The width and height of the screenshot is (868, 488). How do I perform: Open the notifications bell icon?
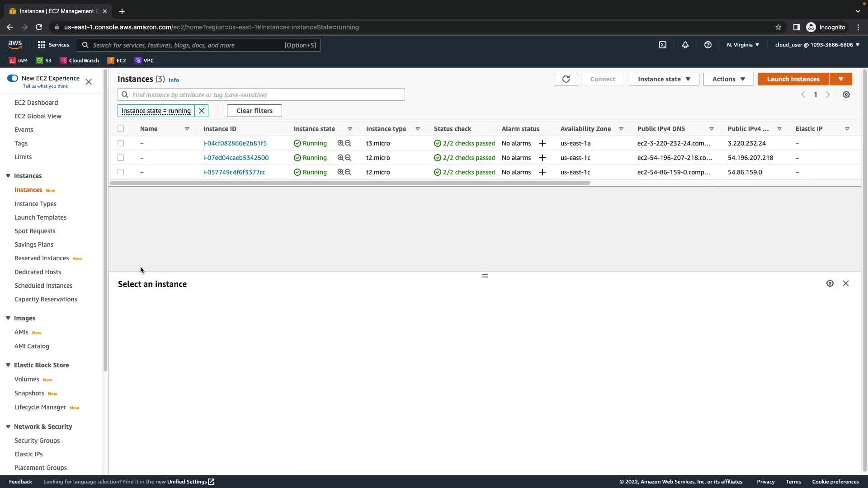(685, 45)
